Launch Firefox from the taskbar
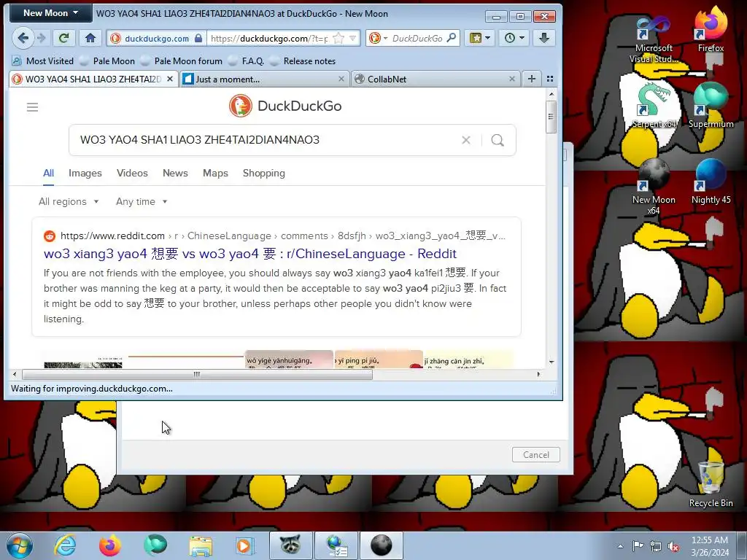Screen dimensions: 747x560 tap(109, 545)
